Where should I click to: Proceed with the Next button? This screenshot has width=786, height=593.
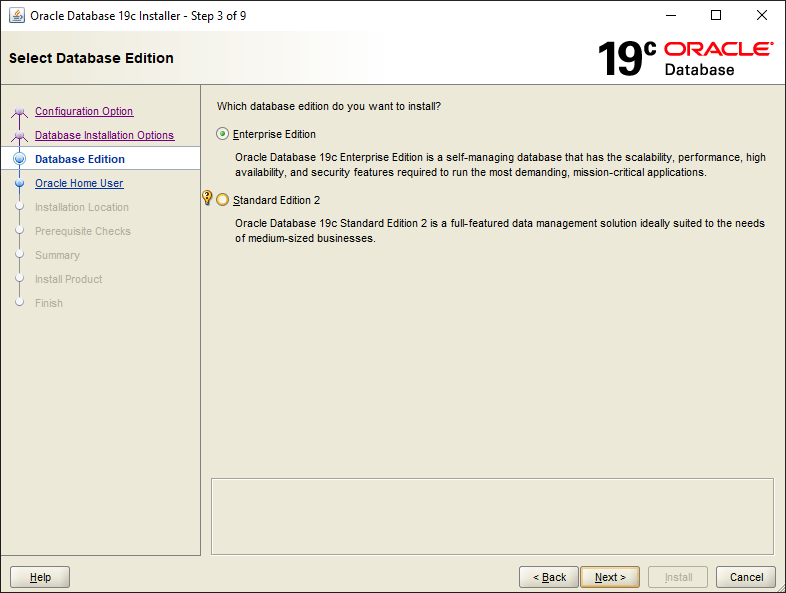click(610, 577)
